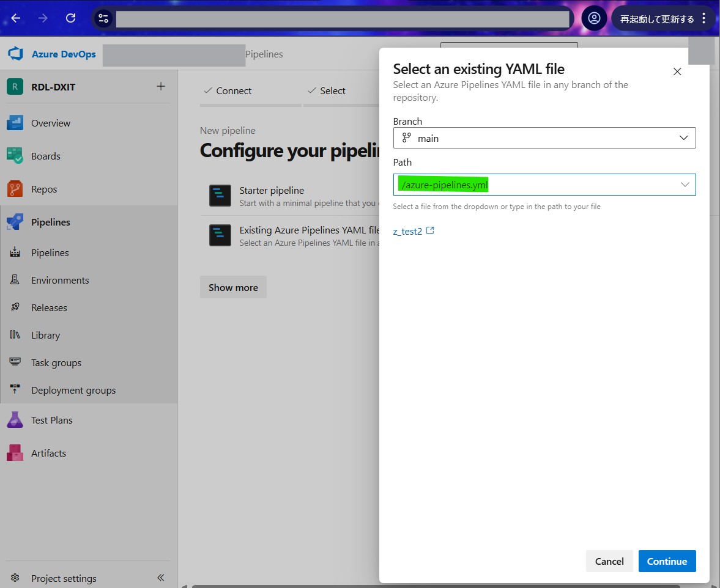Click the Pipelines sub-item icon
720x588 pixels.
tap(15, 252)
